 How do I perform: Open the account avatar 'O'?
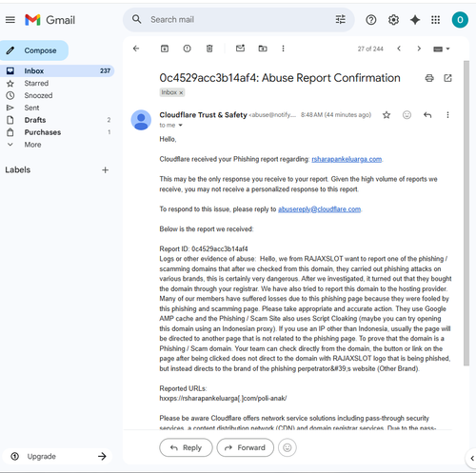[460, 20]
